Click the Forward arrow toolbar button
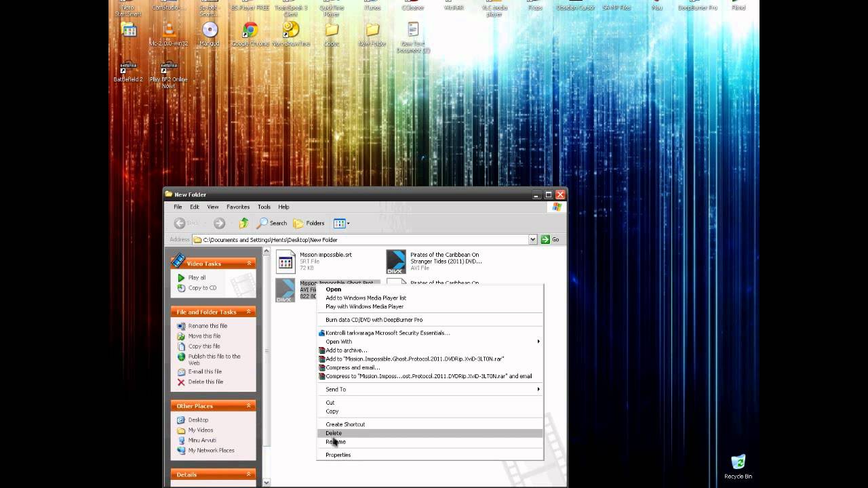Image resolution: width=868 pixels, height=488 pixels. (x=219, y=223)
